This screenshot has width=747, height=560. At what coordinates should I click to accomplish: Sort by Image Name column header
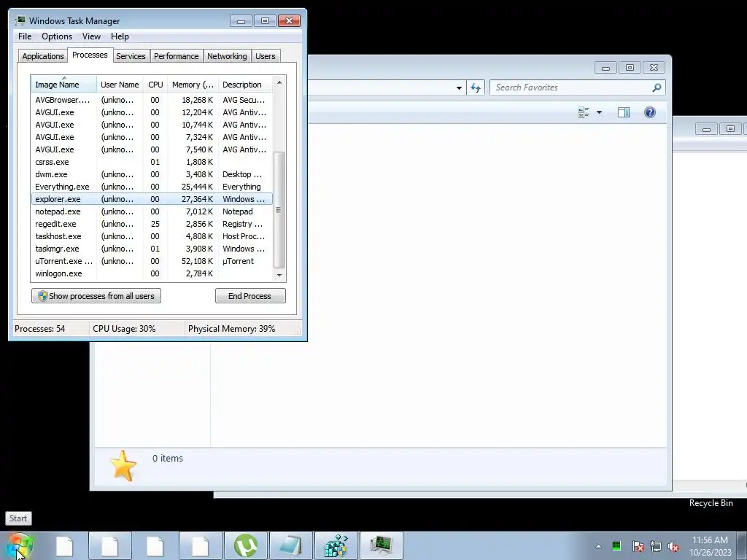[64, 85]
